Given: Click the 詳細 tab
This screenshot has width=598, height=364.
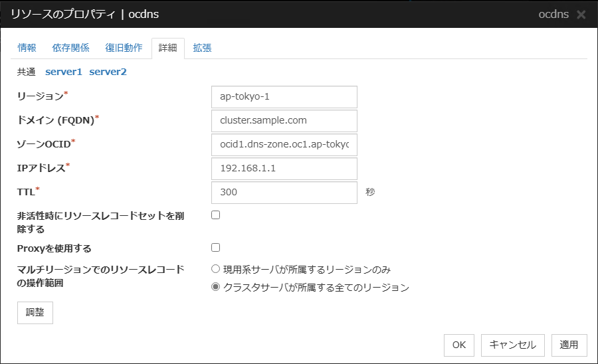Looking at the screenshot, I should (x=168, y=48).
